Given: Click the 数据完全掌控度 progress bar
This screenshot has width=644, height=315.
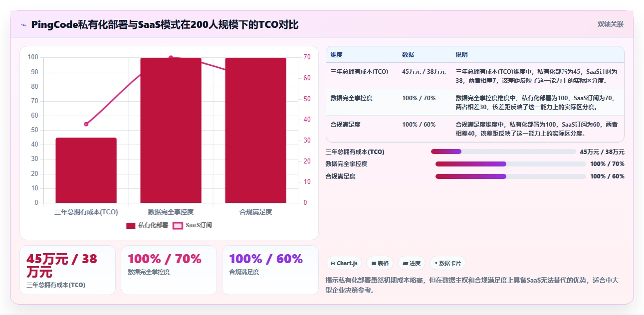Looking at the screenshot, I should point(511,164).
